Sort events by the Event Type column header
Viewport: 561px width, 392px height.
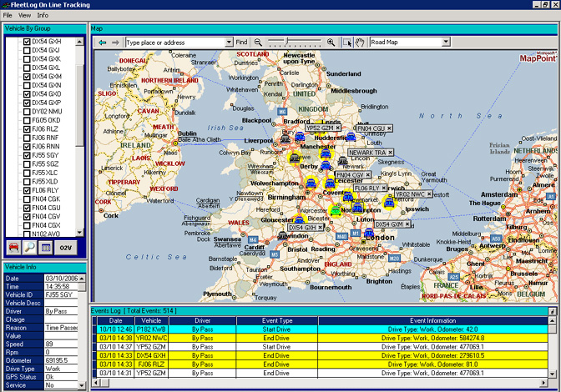coord(277,320)
